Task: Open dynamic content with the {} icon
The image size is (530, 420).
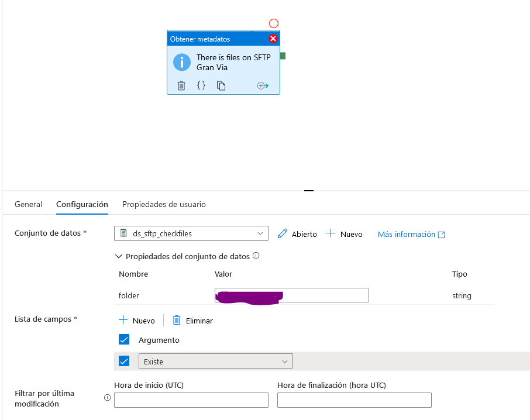Action: (x=201, y=85)
